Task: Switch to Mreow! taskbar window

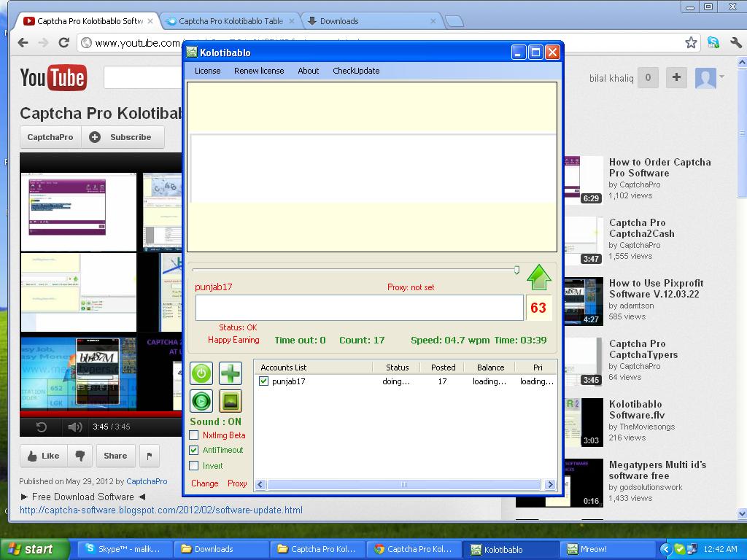Action: [608, 549]
